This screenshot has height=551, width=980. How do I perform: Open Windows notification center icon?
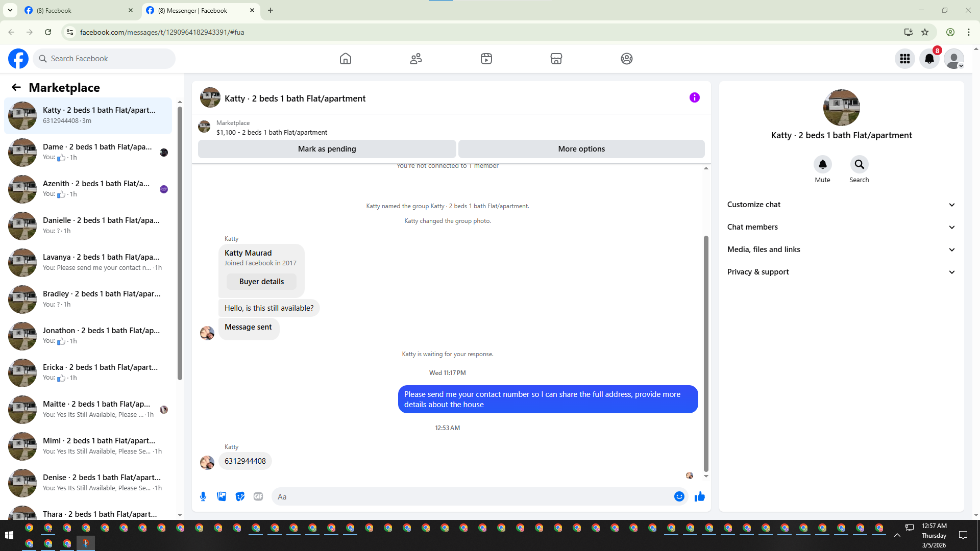click(x=963, y=535)
